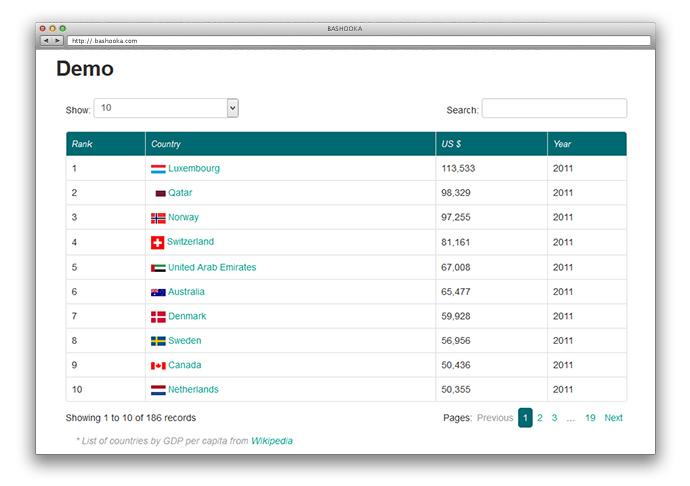The width and height of the screenshot is (690, 486).
Task: Click the Norway flag icon
Action: pyautogui.click(x=158, y=218)
